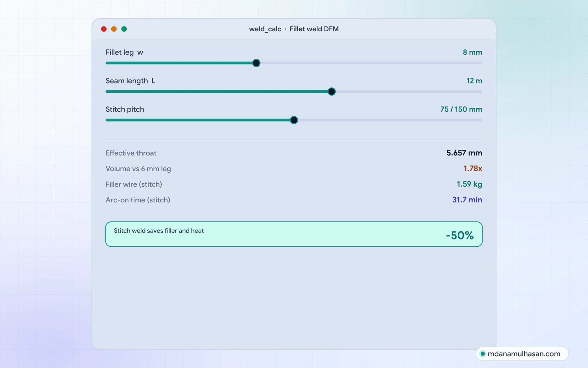Click the '12 m' seam length value
Image resolution: width=588 pixels, height=368 pixels.
click(474, 81)
